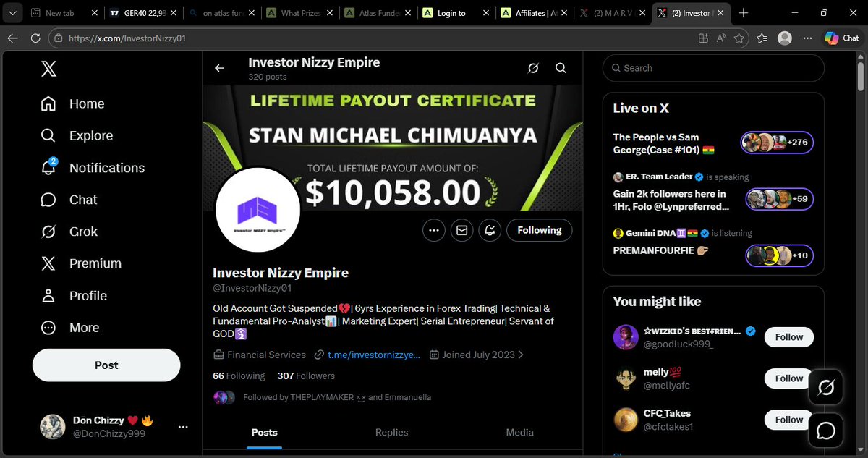Image resolution: width=868 pixels, height=458 pixels.
Task: Click the browser back arrow
Action: click(12, 38)
